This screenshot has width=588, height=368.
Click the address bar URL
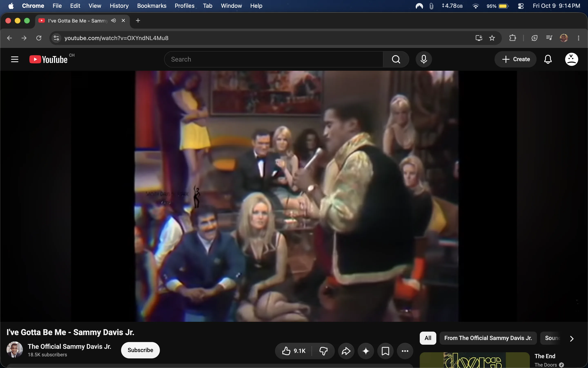point(116,38)
